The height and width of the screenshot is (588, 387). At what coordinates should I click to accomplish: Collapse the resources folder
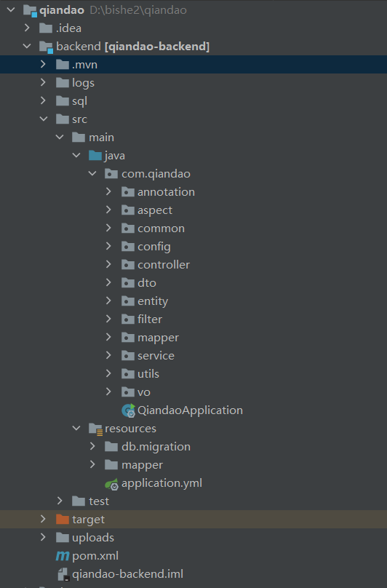(76, 428)
